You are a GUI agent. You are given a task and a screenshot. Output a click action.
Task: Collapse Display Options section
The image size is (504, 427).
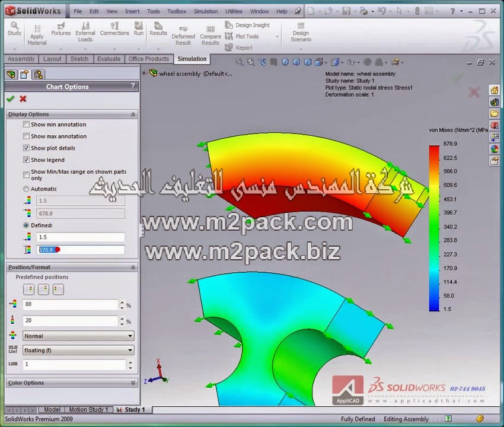tap(133, 114)
